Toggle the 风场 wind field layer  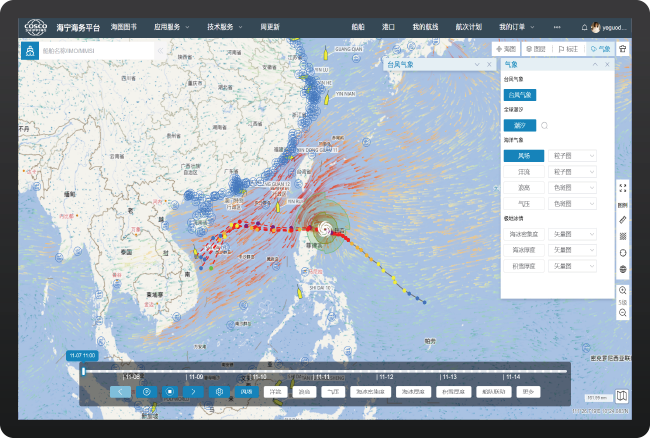point(524,156)
